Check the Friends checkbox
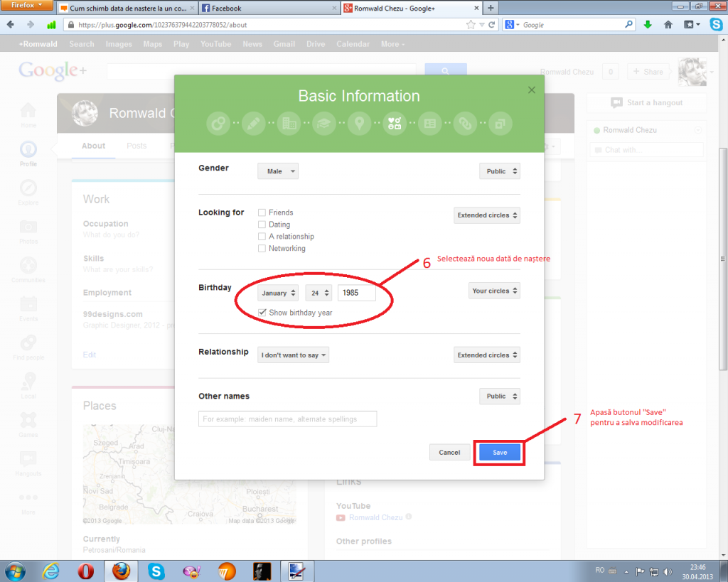 262,212
